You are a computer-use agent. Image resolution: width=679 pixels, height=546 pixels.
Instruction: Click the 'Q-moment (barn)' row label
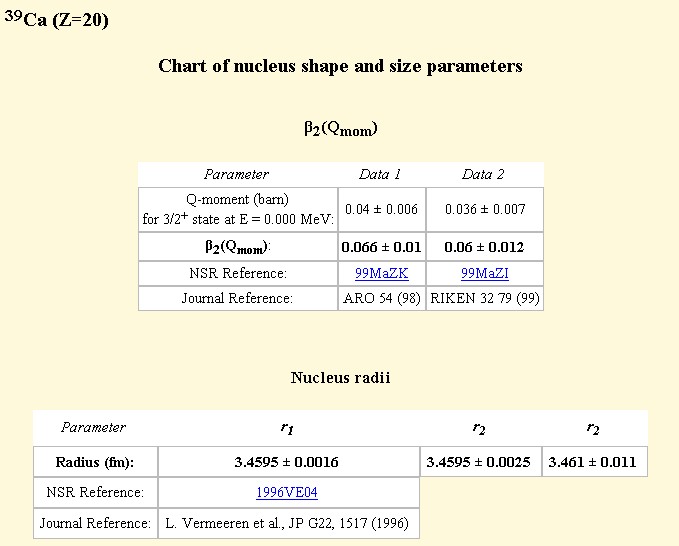(x=238, y=210)
